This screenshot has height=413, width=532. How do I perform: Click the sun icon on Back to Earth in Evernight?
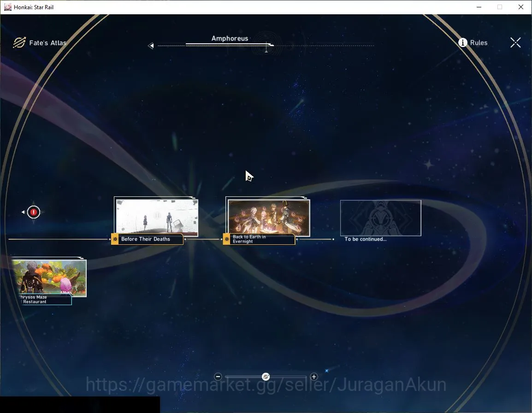click(227, 239)
